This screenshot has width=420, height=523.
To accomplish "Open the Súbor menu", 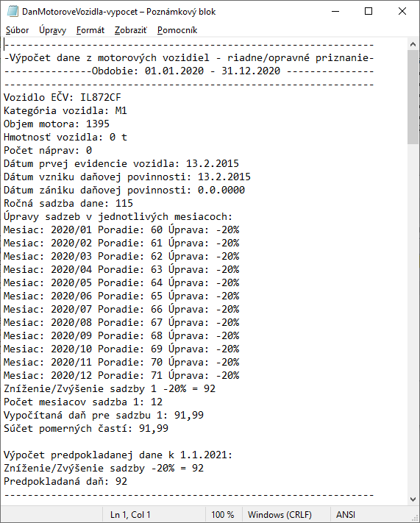I will click(18, 30).
